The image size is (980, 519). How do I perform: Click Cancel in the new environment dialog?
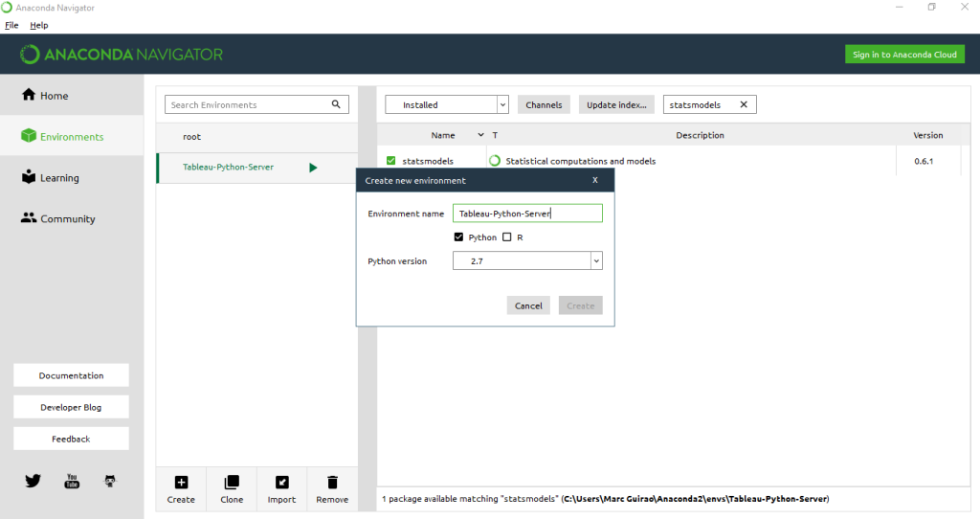528,305
